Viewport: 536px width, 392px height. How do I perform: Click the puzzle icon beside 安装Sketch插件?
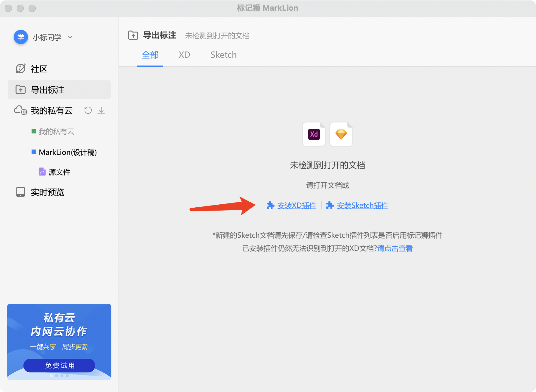pos(330,205)
